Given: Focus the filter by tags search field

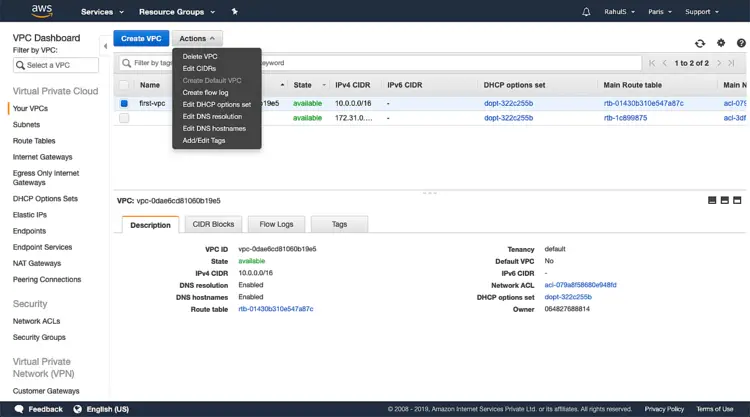Looking at the screenshot, I should tap(380, 63).
